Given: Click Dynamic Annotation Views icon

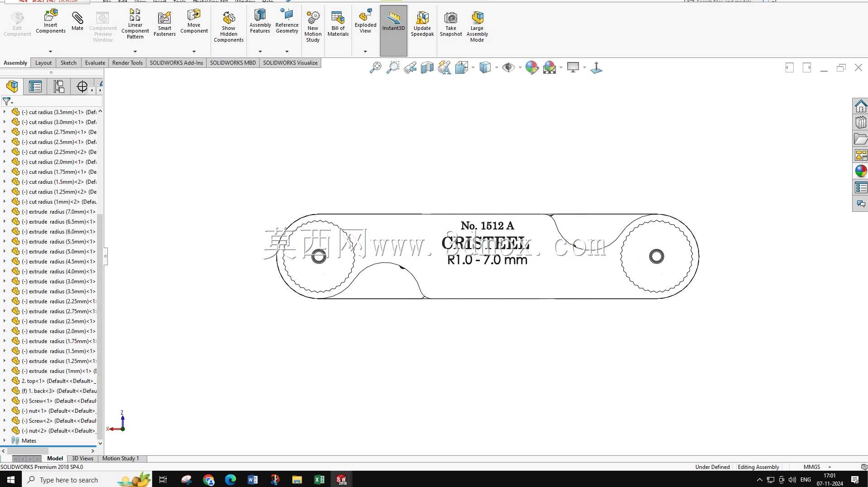Looking at the screenshot, I should [444, 68].
